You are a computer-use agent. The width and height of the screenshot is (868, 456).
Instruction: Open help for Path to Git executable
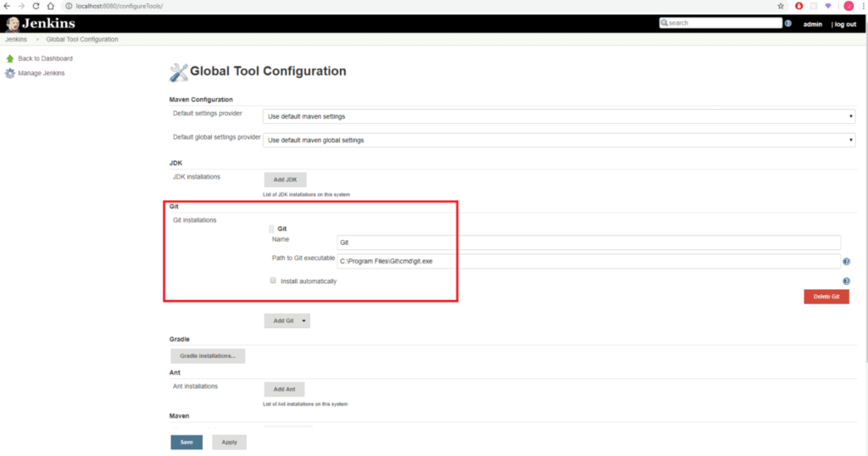(846, 261)
